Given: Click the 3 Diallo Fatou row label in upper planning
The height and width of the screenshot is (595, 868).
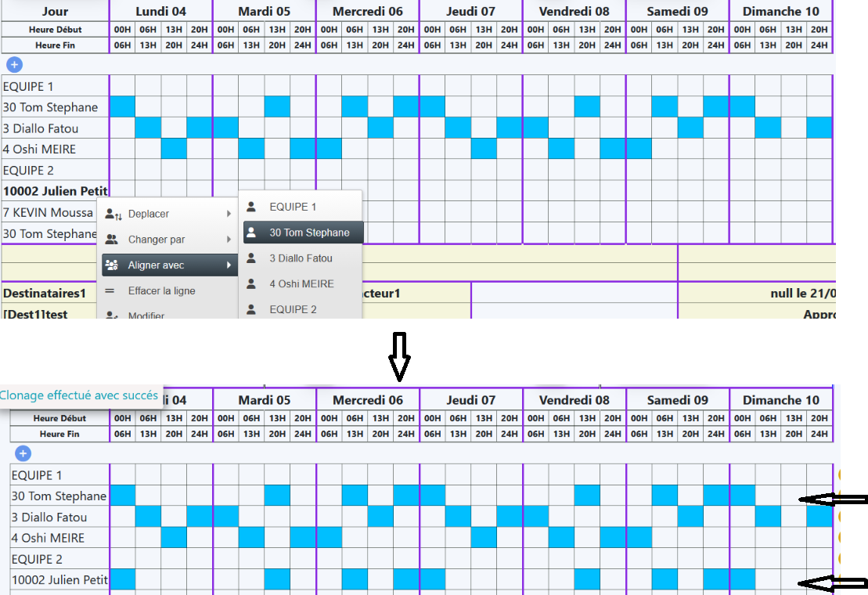Looking at the screenshot, I should [x=41, y=129].
